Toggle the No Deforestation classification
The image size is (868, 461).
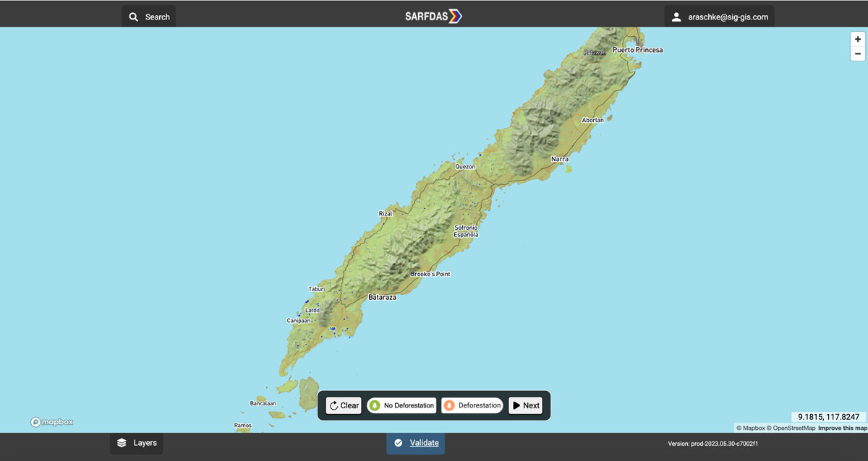[401, 405]
